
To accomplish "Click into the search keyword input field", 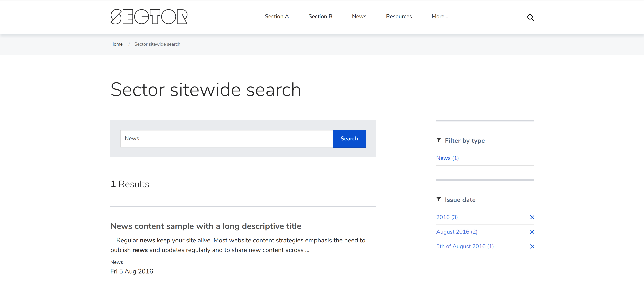I will (x=226, y=138).
